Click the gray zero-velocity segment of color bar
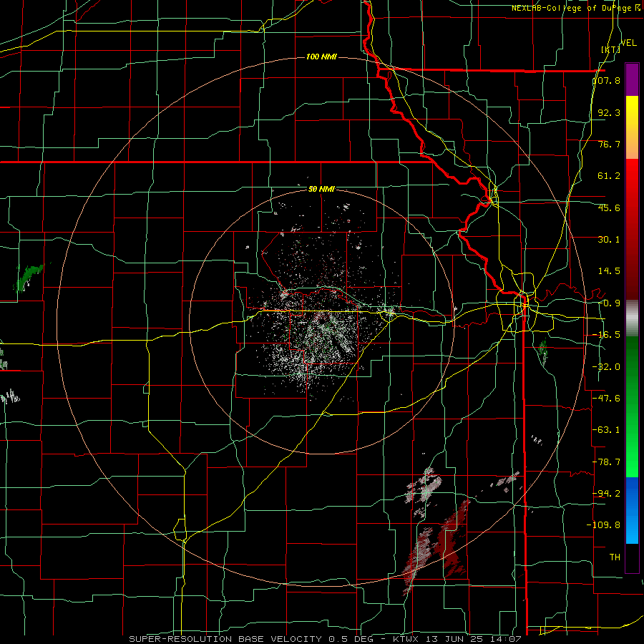This screenshot has width=644, height=644. [x=632, y=318]
